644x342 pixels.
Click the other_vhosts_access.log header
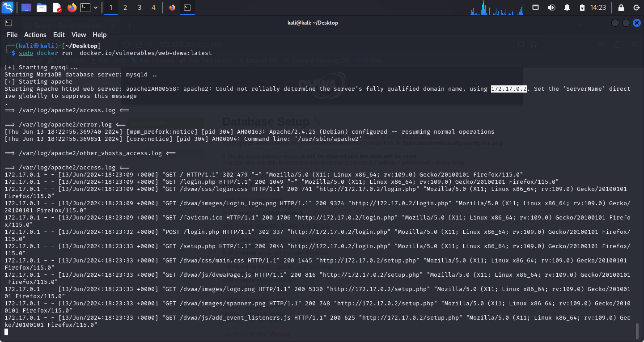pos(90,153)
